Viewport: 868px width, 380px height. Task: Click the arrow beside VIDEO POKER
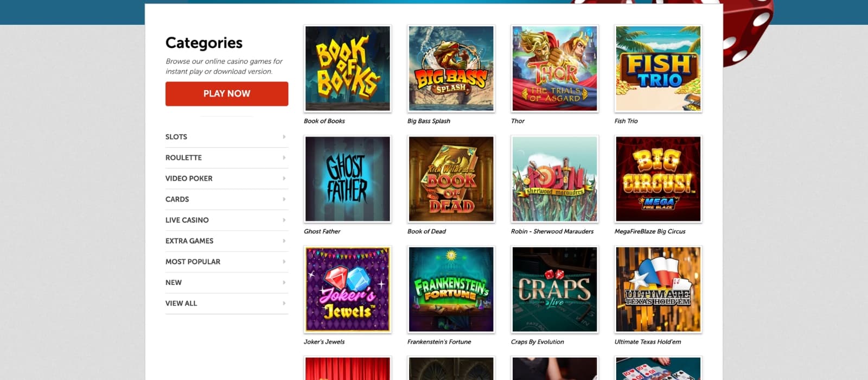pos(284,179)
